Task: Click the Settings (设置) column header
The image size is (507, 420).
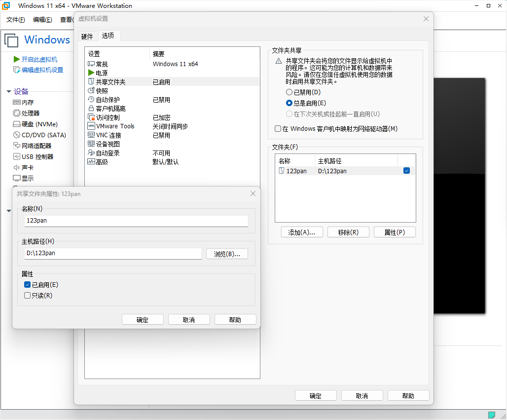Action: pos(117,54)
